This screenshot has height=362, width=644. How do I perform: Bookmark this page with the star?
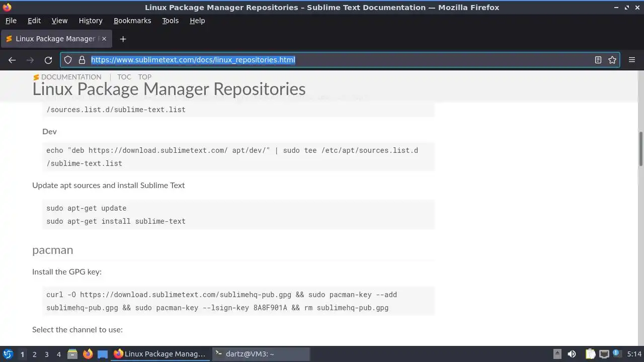pyautogui.click(x=612, y=60)
